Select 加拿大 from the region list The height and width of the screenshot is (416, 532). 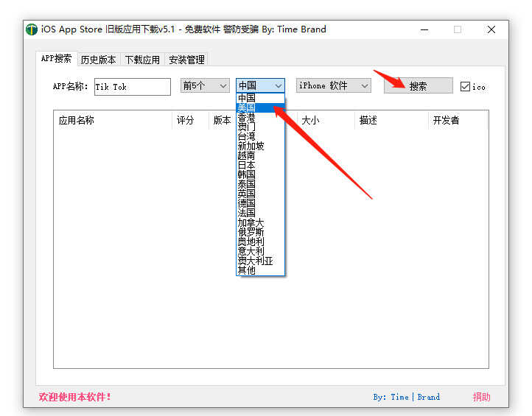coord(260,222)
